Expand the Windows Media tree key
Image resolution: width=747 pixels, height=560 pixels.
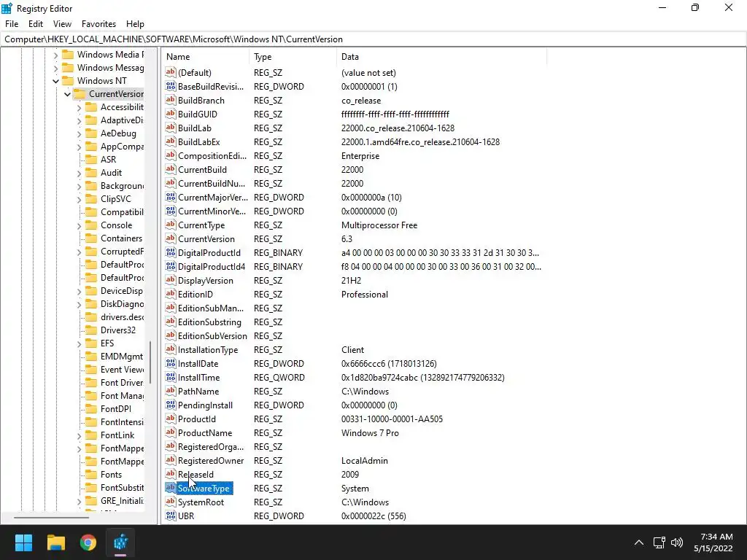55,55
